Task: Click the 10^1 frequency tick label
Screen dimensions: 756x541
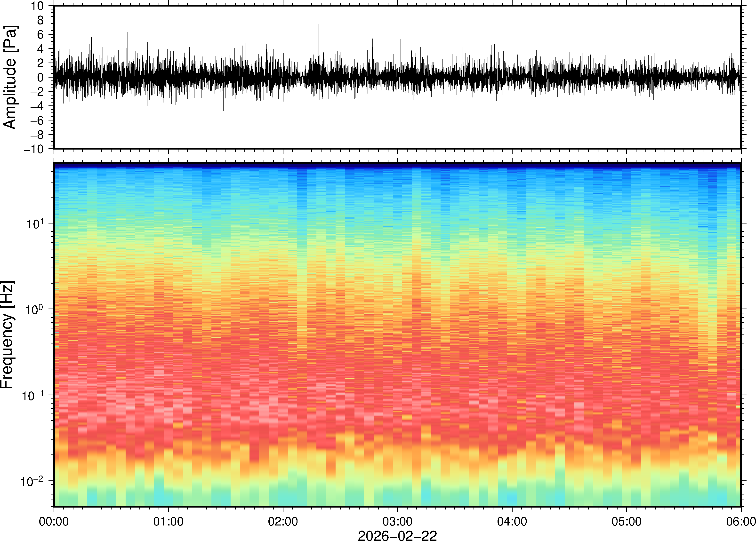Action: (34, 224)
